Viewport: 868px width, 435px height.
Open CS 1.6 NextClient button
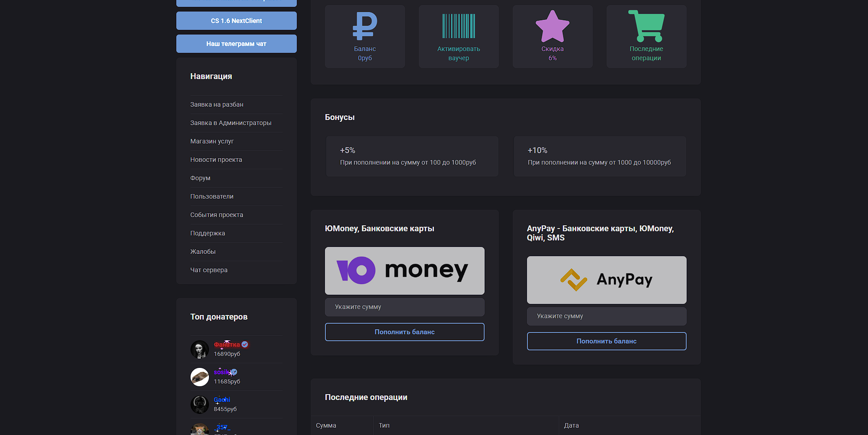point(236,21)
